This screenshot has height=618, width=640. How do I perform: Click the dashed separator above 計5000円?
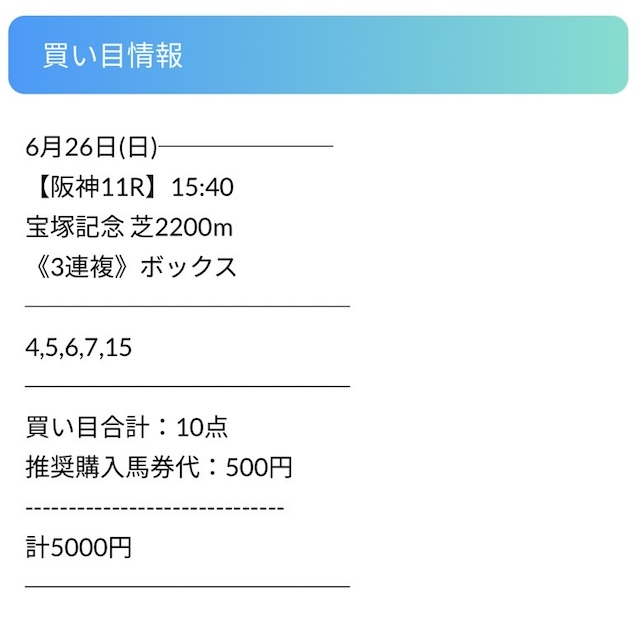(x=155, y=508)
